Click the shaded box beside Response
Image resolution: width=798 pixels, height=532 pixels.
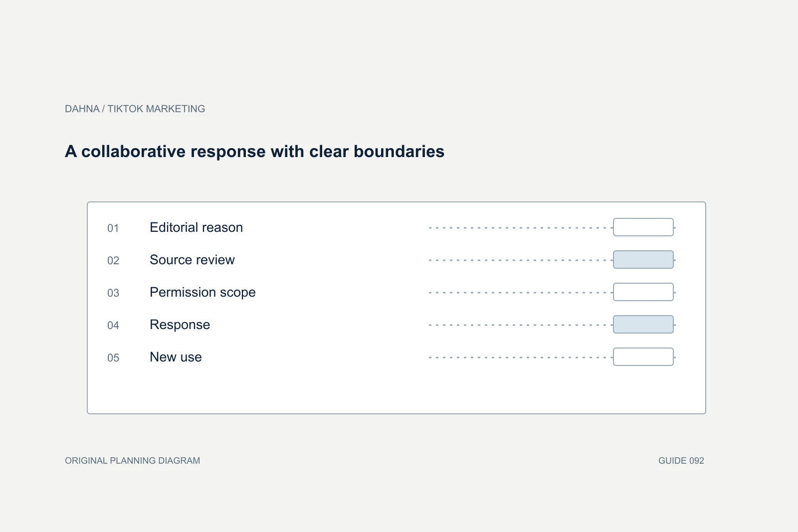(x=643, y=325)
